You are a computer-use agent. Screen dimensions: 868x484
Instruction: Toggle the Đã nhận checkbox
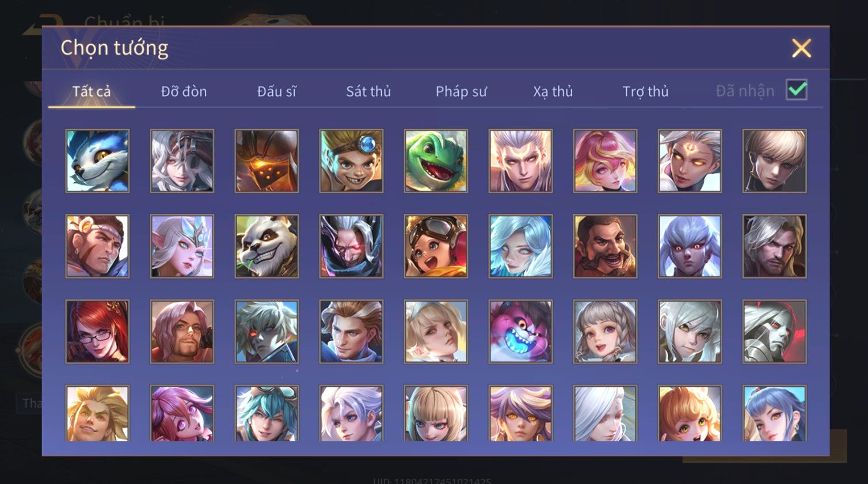coord(797,90)
